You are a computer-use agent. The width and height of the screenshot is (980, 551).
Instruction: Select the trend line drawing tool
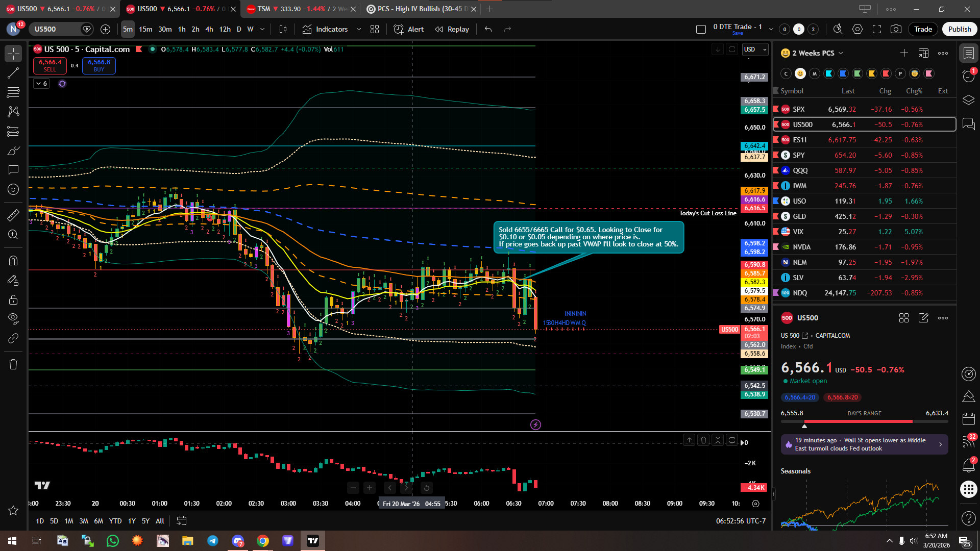tap(13, 73)
